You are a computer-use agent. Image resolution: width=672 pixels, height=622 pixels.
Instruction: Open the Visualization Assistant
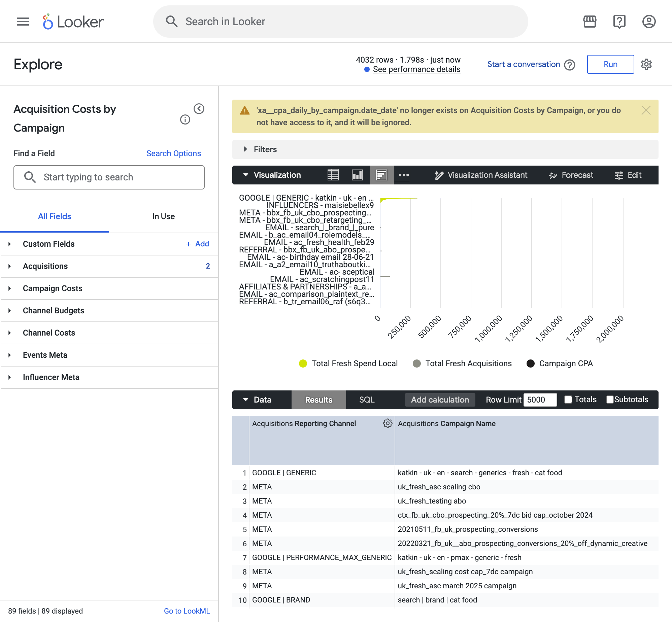(x=481, y=175)
